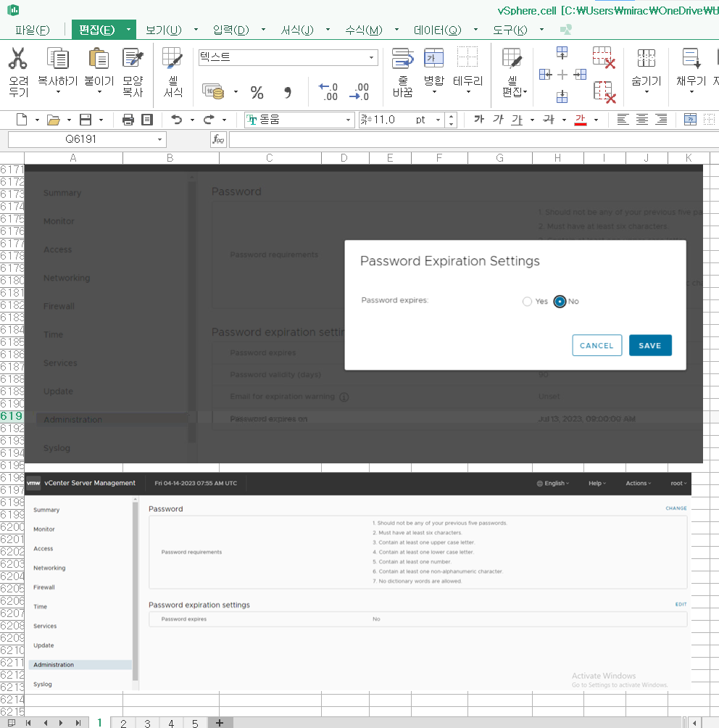Click the 복사하기 (copy) icon

tap(58, 59)
